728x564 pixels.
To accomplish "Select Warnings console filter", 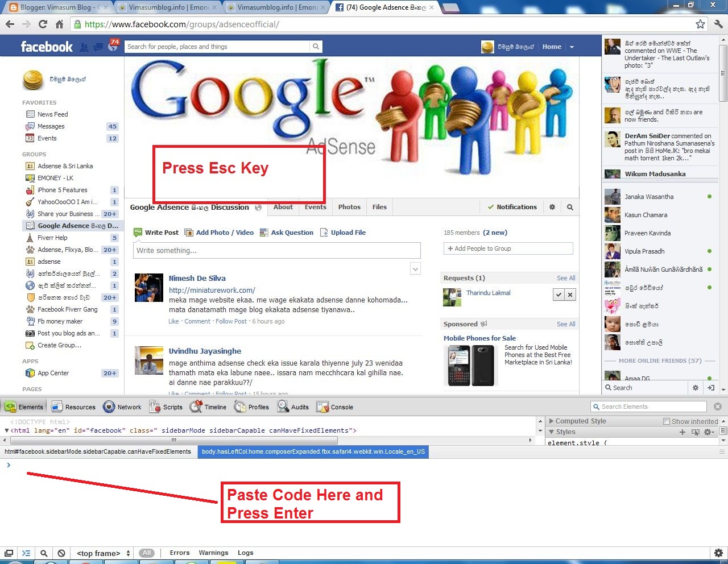I will (213, 553).
